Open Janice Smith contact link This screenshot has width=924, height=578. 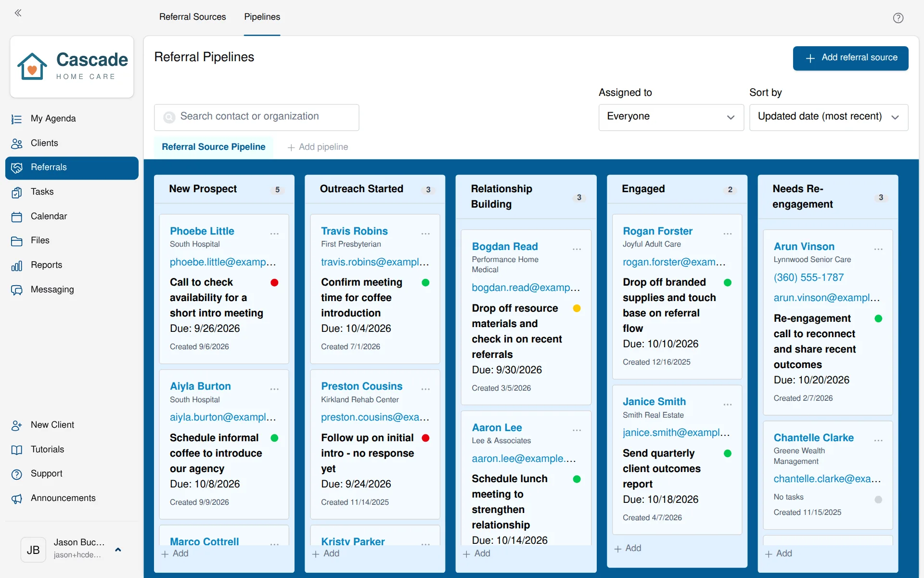654,402
